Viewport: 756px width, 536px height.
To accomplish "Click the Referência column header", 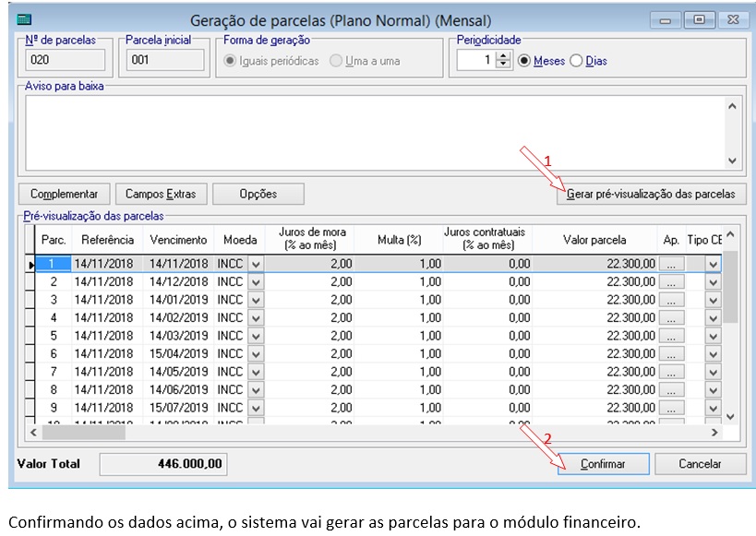I will click(107, 240).
